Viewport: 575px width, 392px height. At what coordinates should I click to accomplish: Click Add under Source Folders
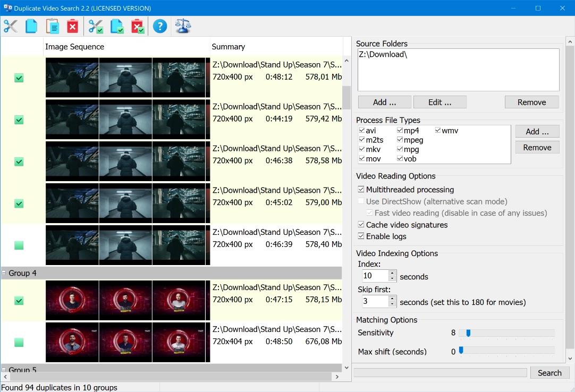(x=384, y=101)
